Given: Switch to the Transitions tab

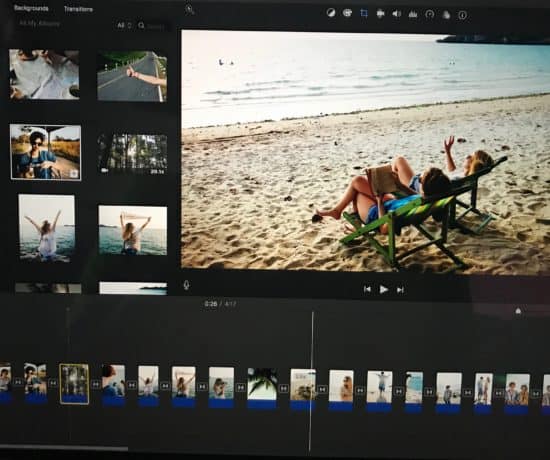Looking at the screenshot, I should click(78, 9).
